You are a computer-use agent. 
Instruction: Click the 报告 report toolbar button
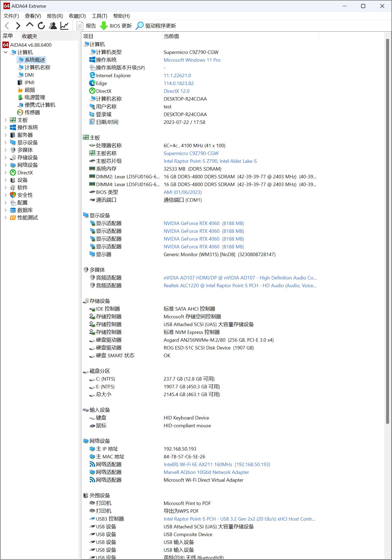tap(86, 26)
